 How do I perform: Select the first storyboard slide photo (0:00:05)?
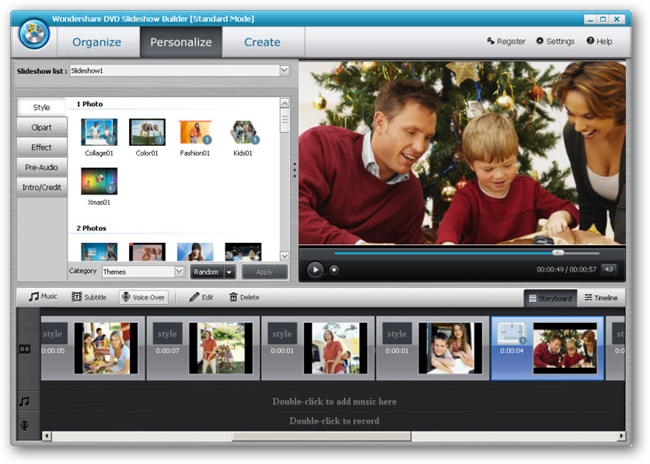[x=106, y=348]
